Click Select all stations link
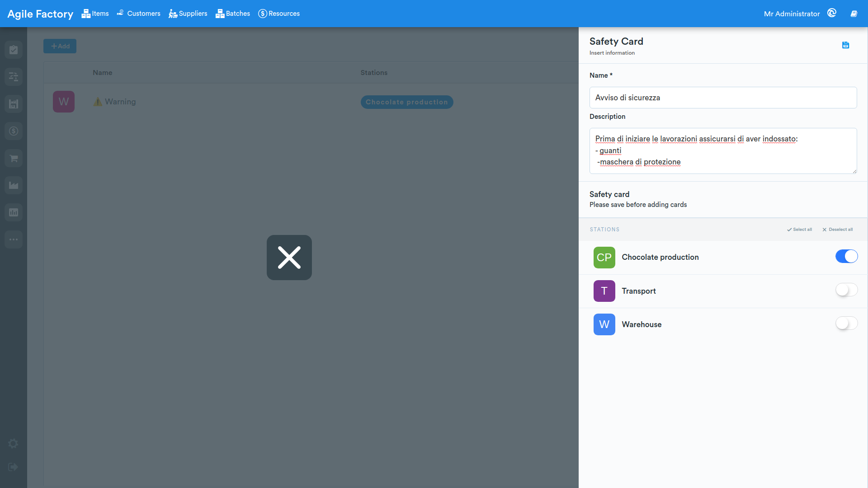 799,230
